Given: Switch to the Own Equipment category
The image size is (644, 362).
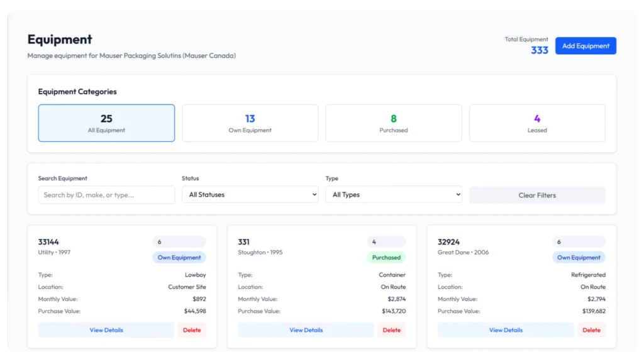Looking at the screenshot, I should [x=250, y=123].
